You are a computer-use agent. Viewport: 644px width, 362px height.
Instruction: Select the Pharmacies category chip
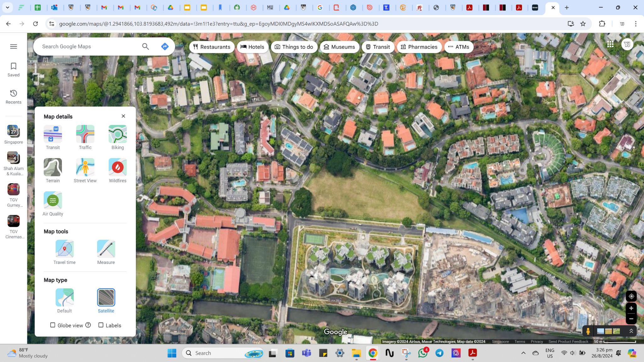(x=419, y=47)
